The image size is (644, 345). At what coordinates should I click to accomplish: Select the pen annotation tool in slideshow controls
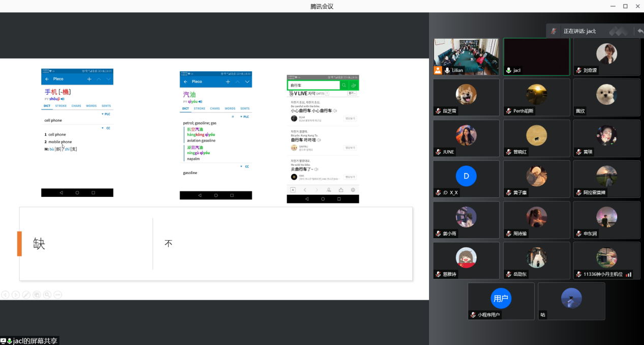[x=26, y=295]
